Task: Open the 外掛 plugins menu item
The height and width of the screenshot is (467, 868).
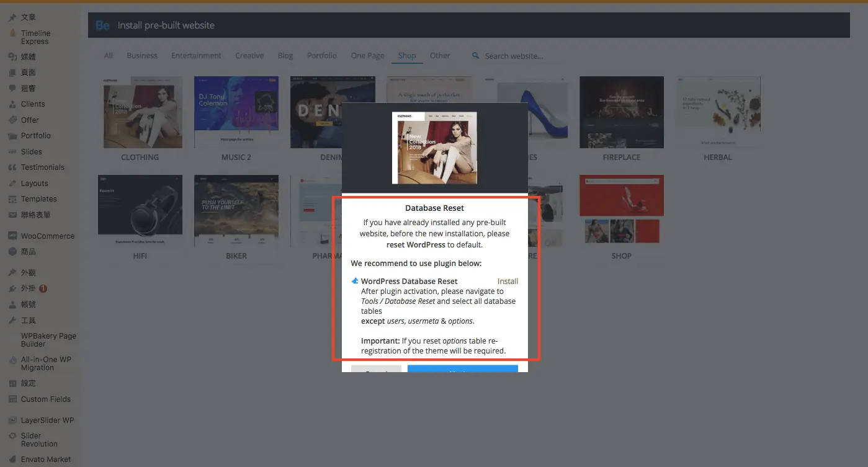Action: [29, 288]
